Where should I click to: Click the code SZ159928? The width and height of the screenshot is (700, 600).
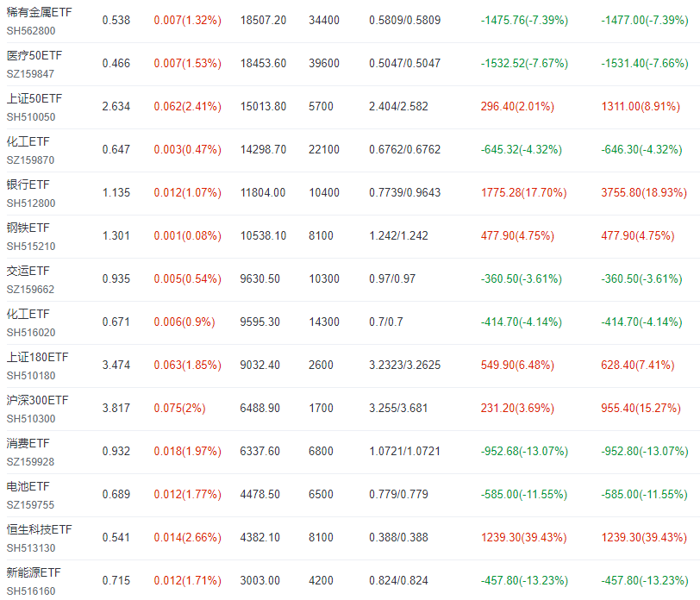30,462
